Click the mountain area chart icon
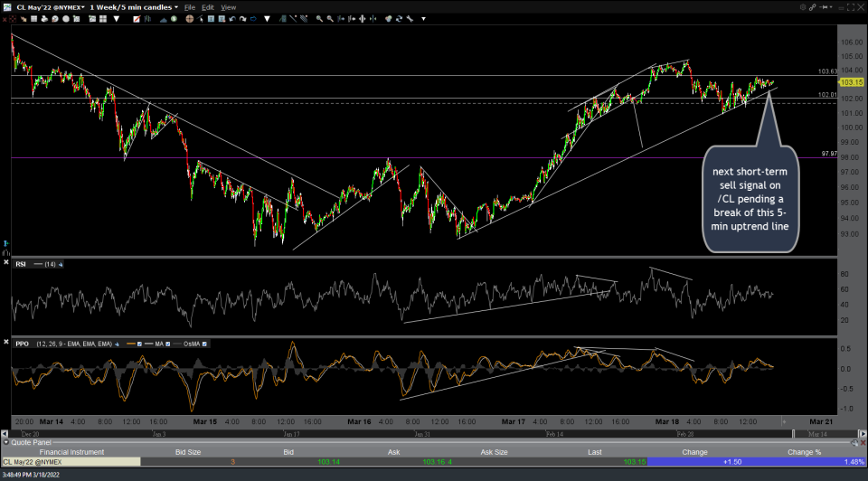The height and width of the screenshot is (481, 868). (164, 19)
